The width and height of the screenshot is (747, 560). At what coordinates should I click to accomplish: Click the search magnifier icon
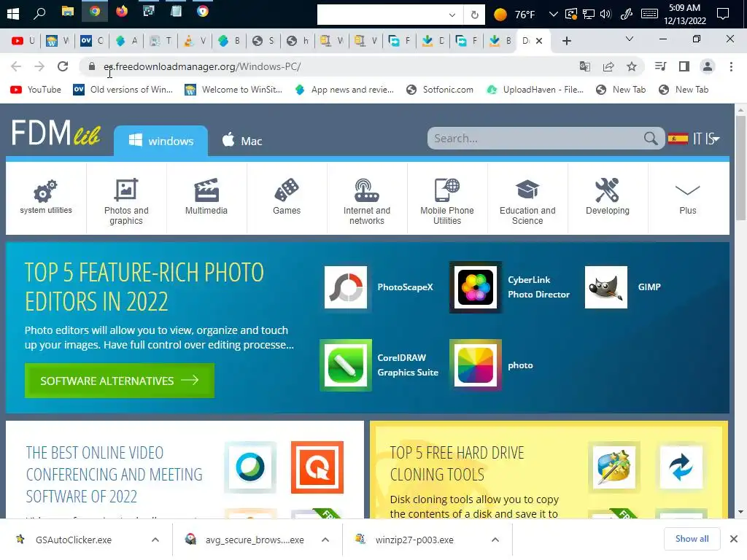click(651, 138)
